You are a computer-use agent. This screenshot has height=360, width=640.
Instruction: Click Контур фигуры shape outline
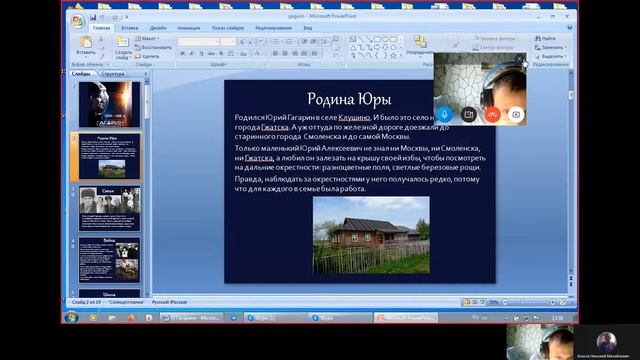(493, 47)
